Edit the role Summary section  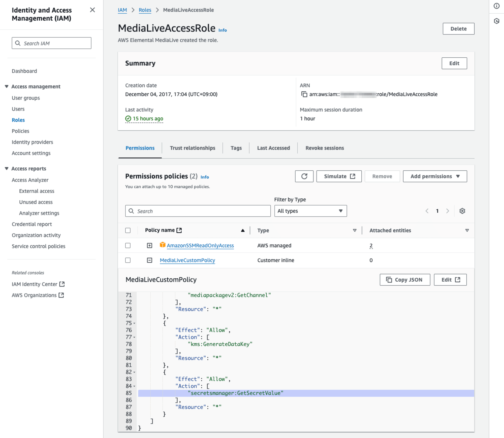(454, 63)
